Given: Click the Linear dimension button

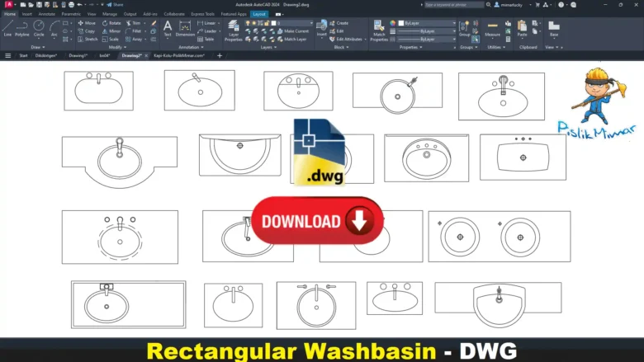Looking at the screenshot, I should (x=208, y=23).
